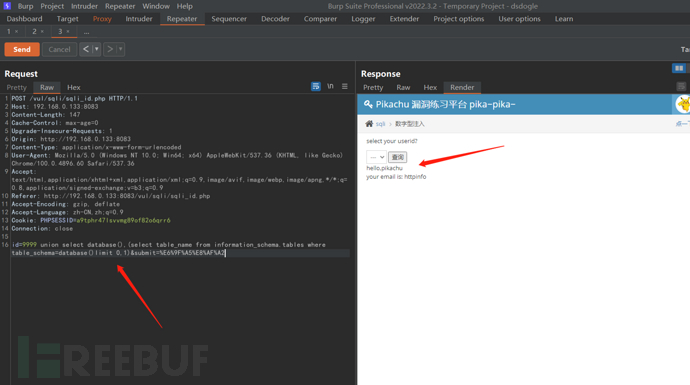This screenshot has height=385, width=690.
Task: Toggle word wrap icon in Request panel
Action: point(316,87)
